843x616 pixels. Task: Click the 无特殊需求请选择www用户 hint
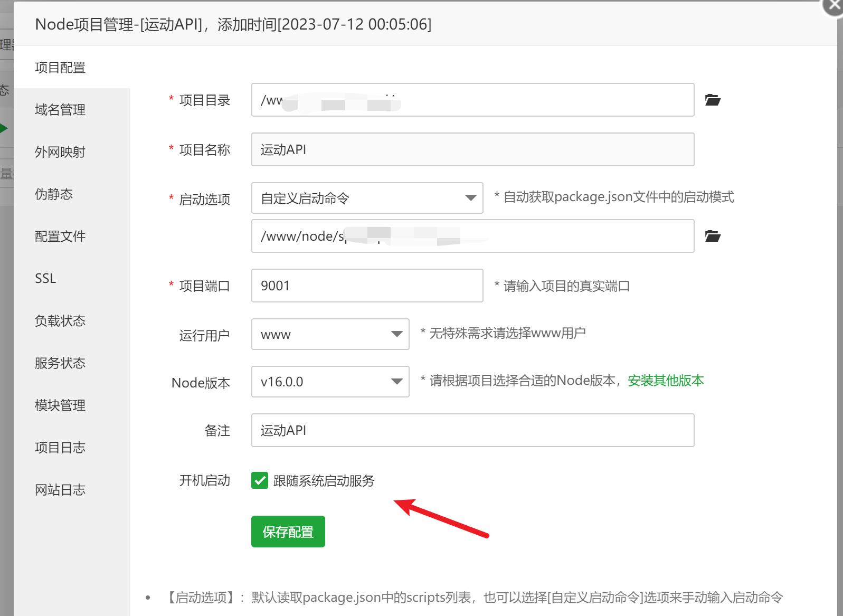click(503, 333)
